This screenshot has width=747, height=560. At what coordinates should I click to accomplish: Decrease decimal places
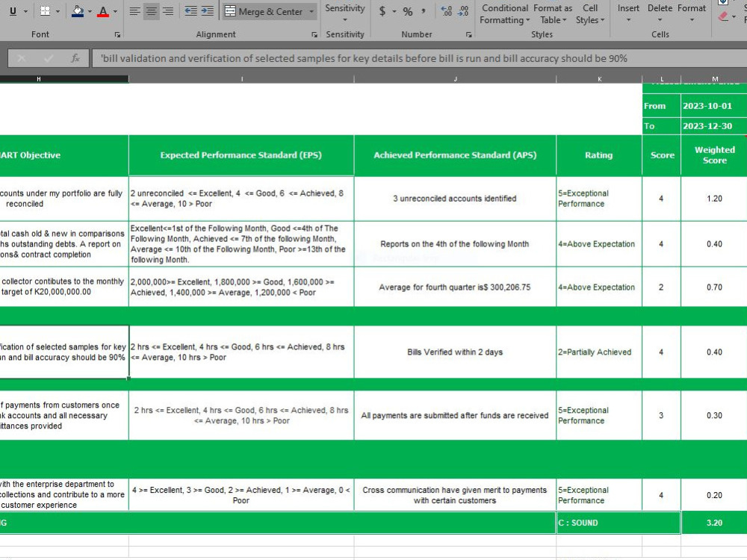462,11
